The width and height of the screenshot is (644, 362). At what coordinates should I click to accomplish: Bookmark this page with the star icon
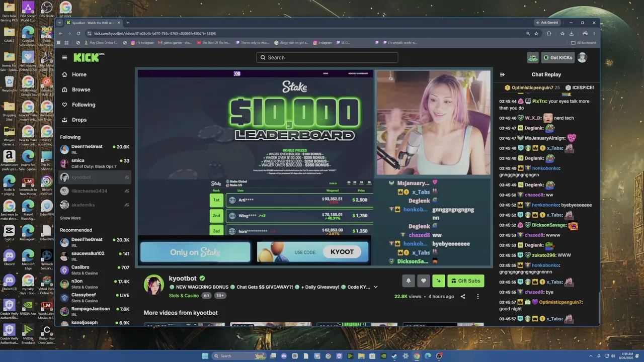tap(536, 34)
